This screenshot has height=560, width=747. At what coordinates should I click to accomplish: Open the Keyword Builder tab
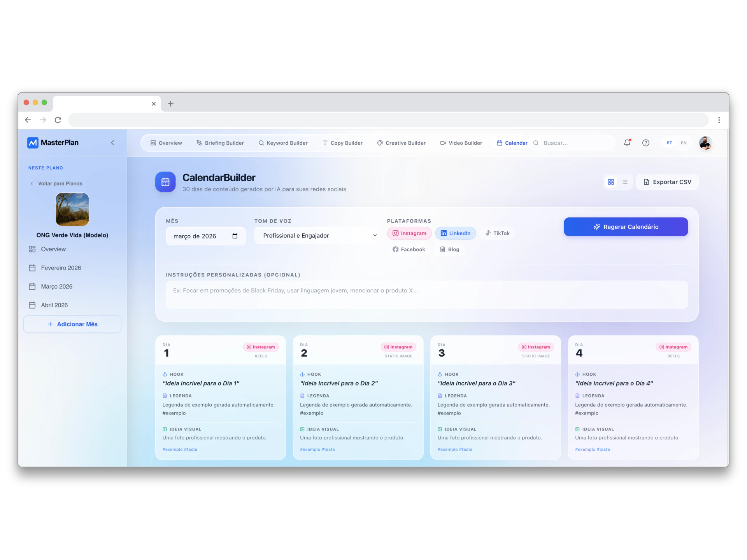tap(283, 143)
